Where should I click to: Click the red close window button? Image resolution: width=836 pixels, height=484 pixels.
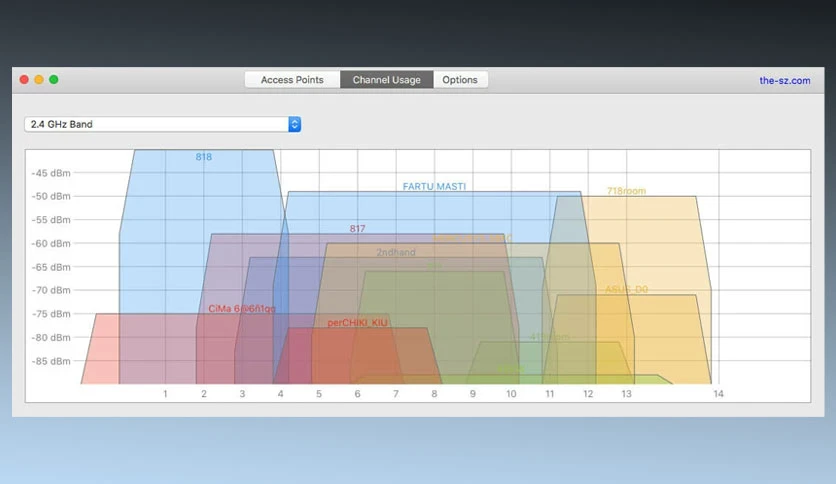(24, 79)
